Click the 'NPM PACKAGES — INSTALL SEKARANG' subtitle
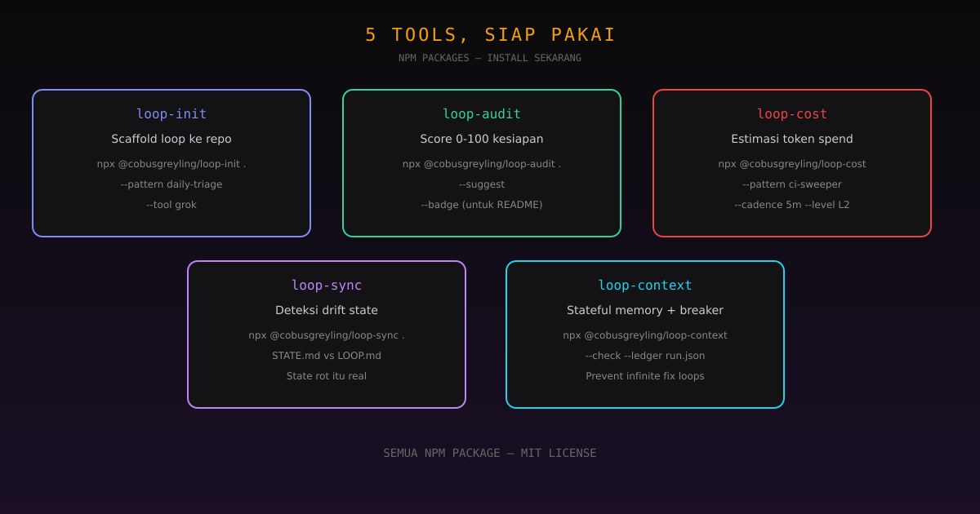Viewport: 980px width, 514px height. (490, 58)
